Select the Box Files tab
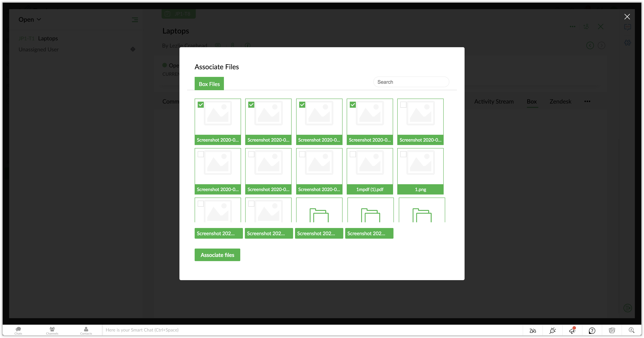 (209, 84)
